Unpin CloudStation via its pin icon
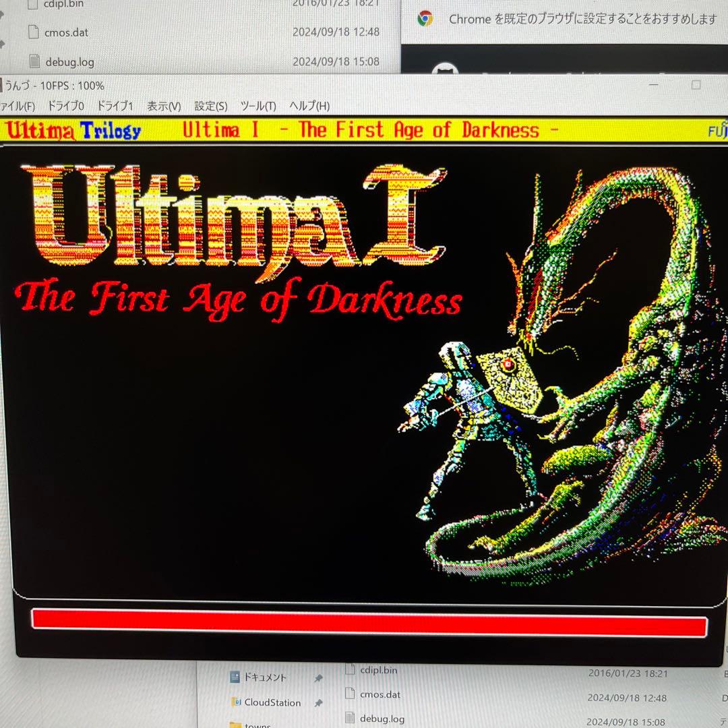 pyautogui.click(x=319, y=702)
